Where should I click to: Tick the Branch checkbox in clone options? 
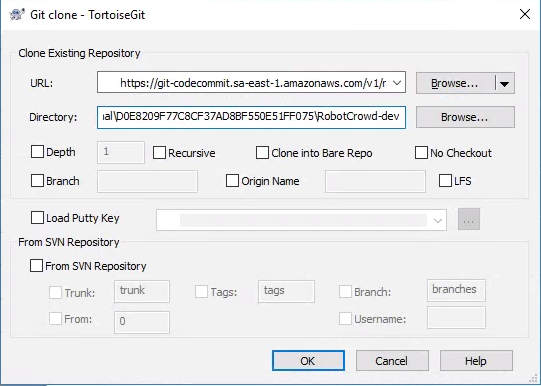pos(37,181)
